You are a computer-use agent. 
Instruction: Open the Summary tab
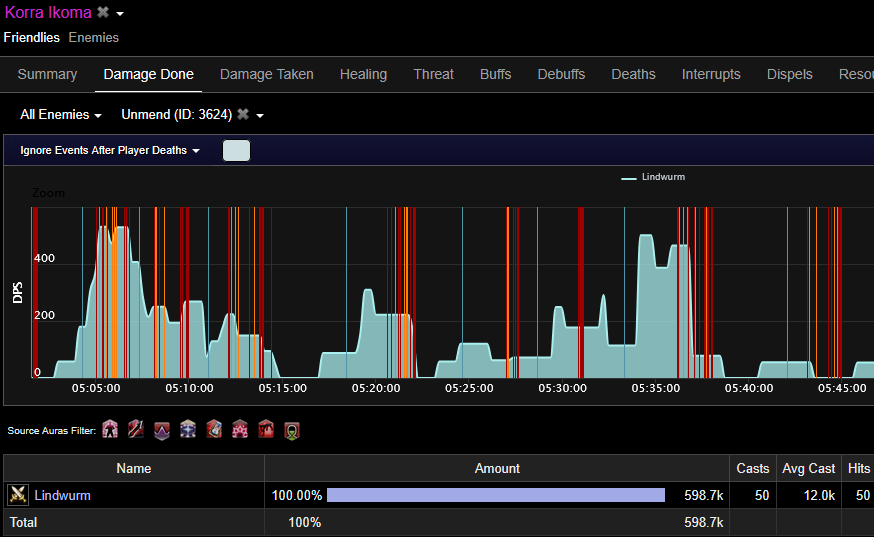(47, 74)
